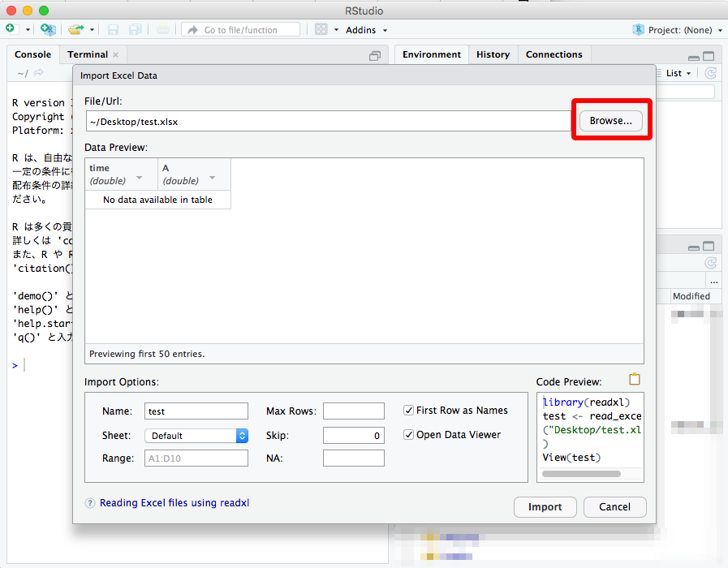This screenshot has height=568, width=728.
Task: Refresh the file listing in lower pane
Action: [711, 263]
